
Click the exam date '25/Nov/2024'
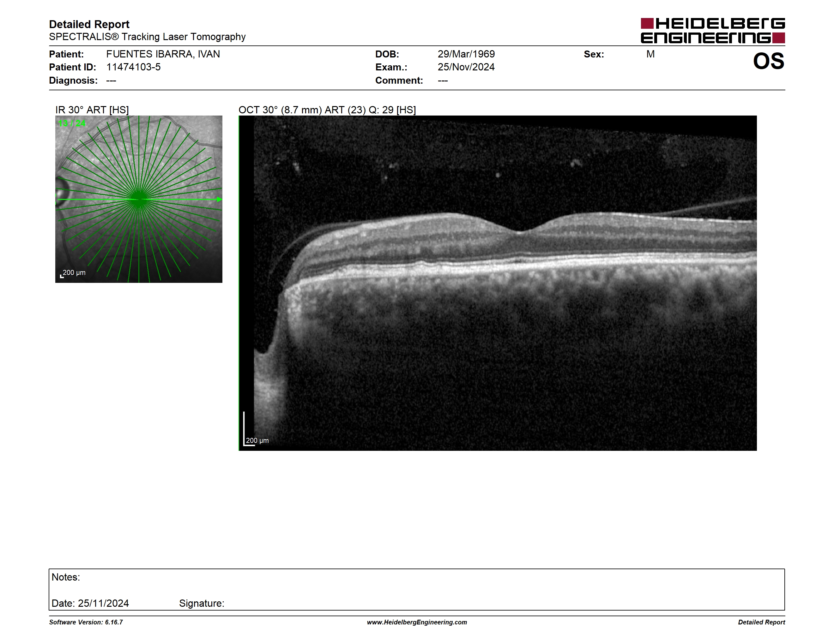[466, 67]
